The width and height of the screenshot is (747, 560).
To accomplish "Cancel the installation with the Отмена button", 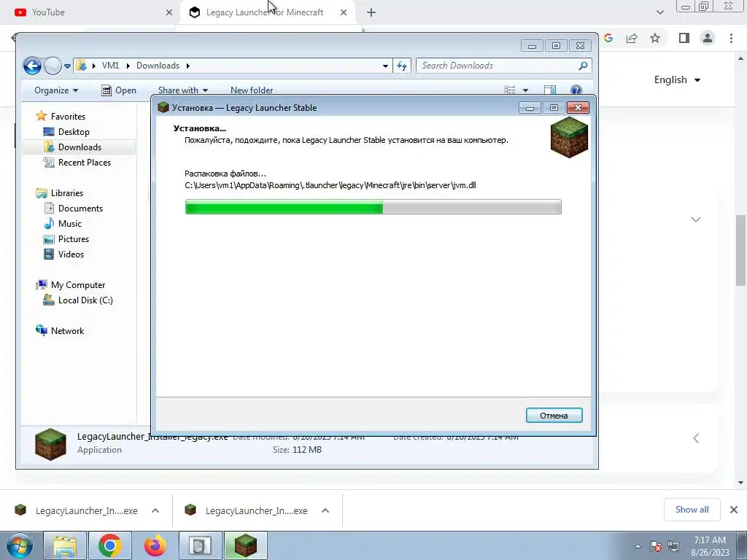I will click(x=554, y=415).
